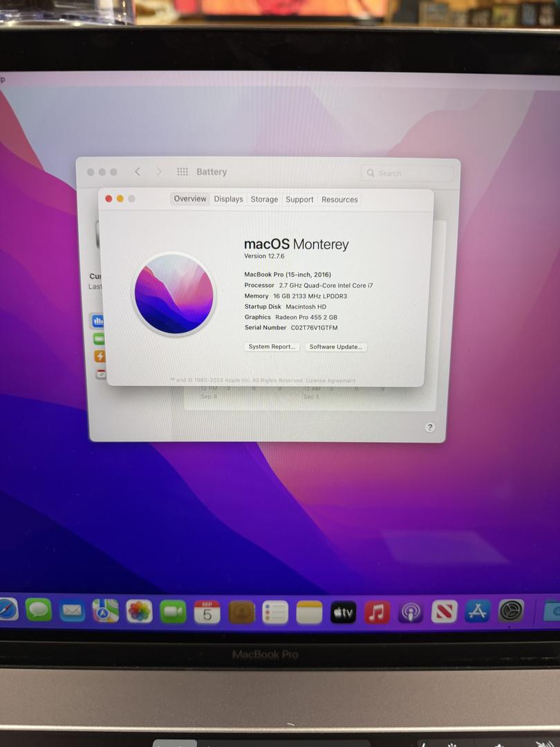560x747 pixels.
Task: Launch Music app from dock
Action: coord(377,612)
